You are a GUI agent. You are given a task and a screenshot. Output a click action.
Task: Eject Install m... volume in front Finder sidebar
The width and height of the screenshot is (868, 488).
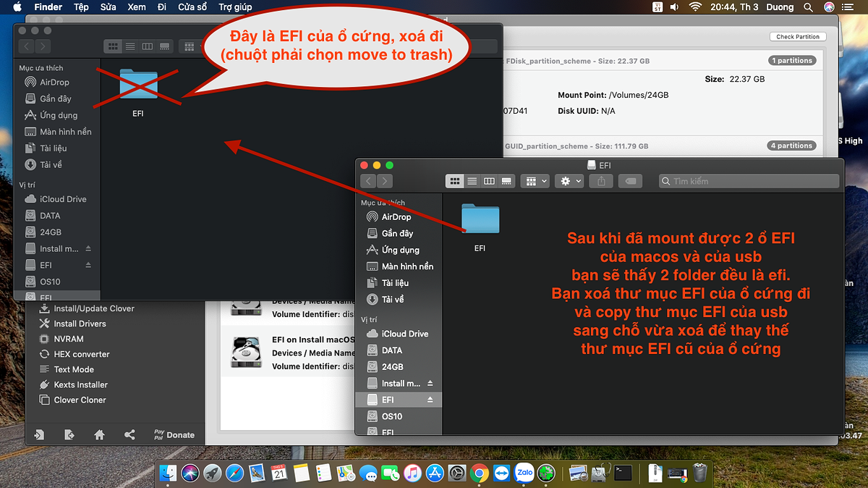[x=430, y=383]
